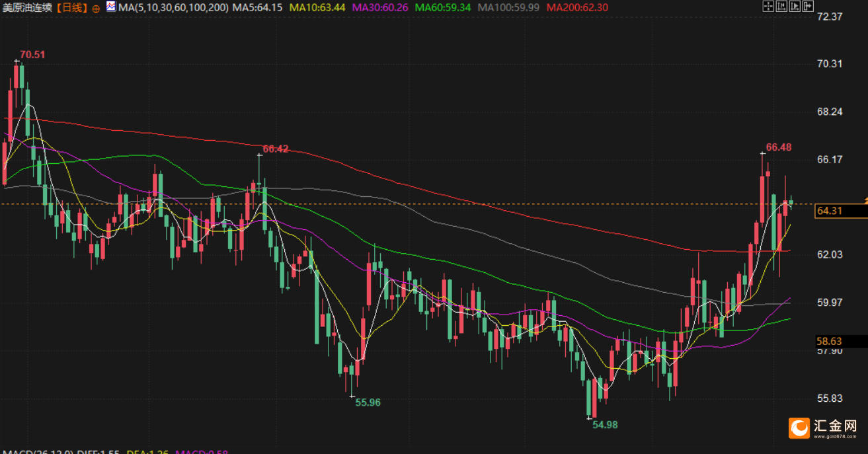
Task: Click the 66.42 peak price label
Action: point(276,149)
